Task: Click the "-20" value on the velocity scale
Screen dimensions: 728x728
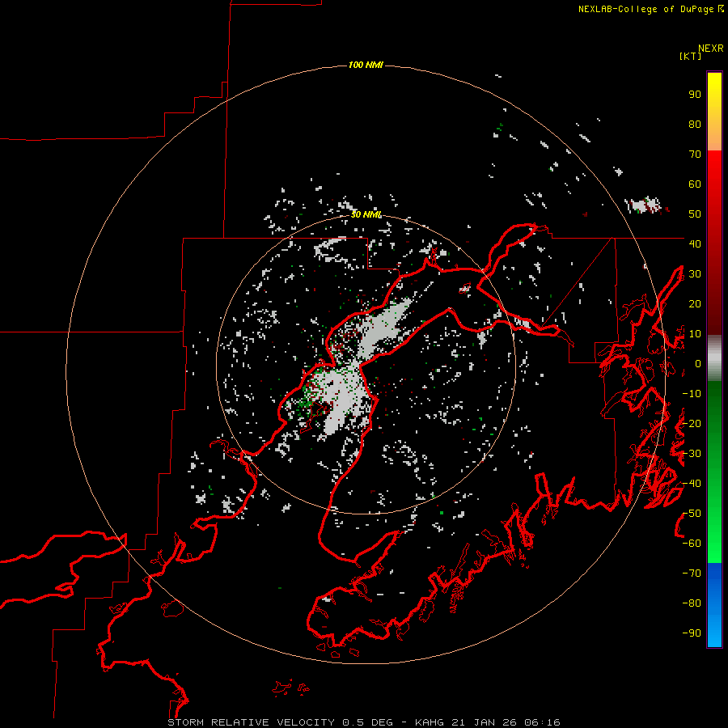Action: pyautogui.click(x=692, y=423)
